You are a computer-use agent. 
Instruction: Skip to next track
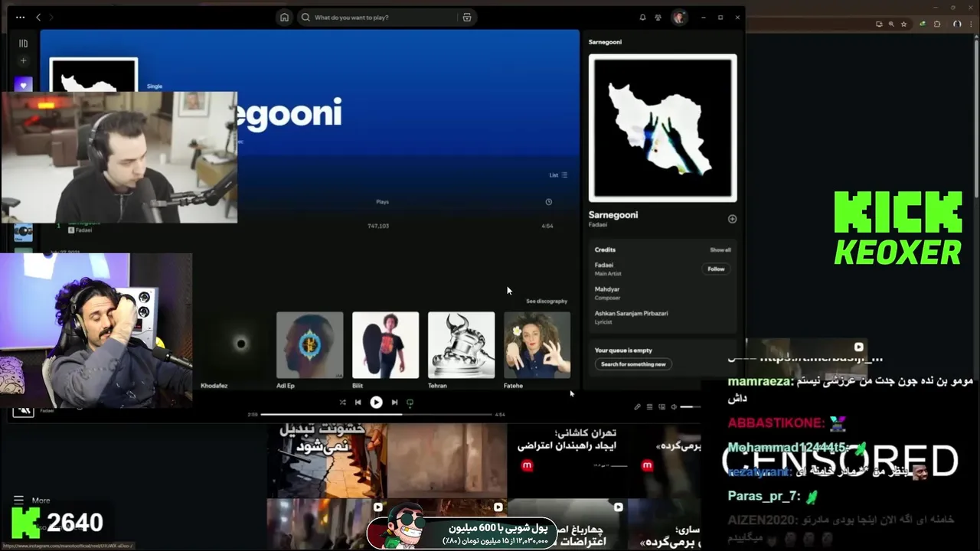[394, 403]
